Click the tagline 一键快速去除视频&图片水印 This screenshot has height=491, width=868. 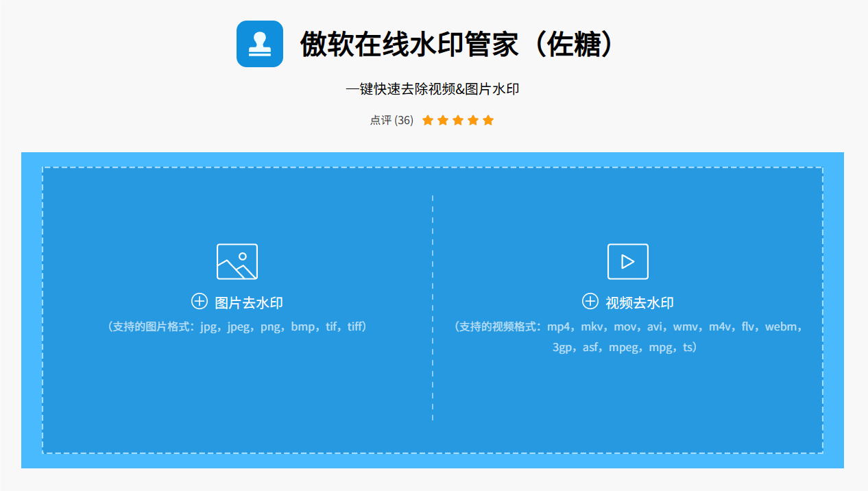pos(433,88)
